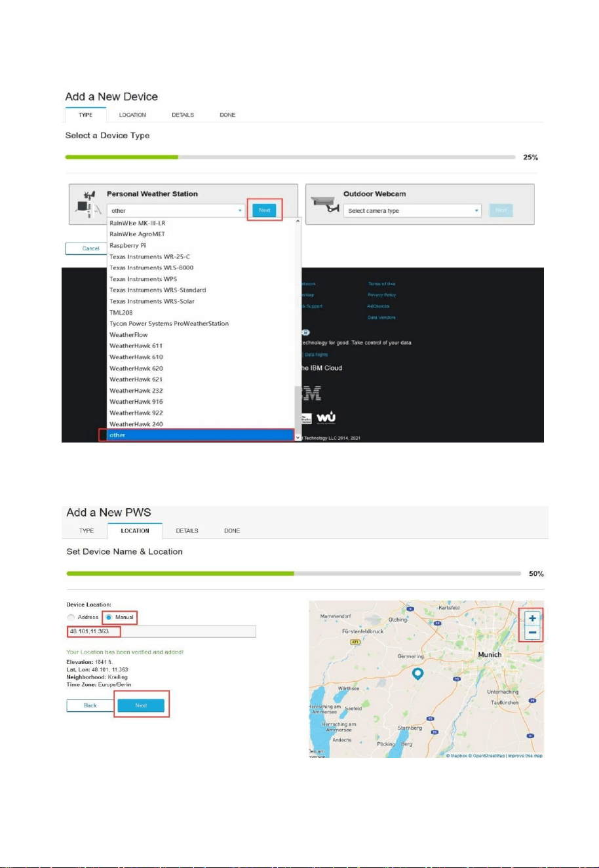Click the dropdown list's scroll-down arrow
599x868 pixels.
(x=298, y=437)
